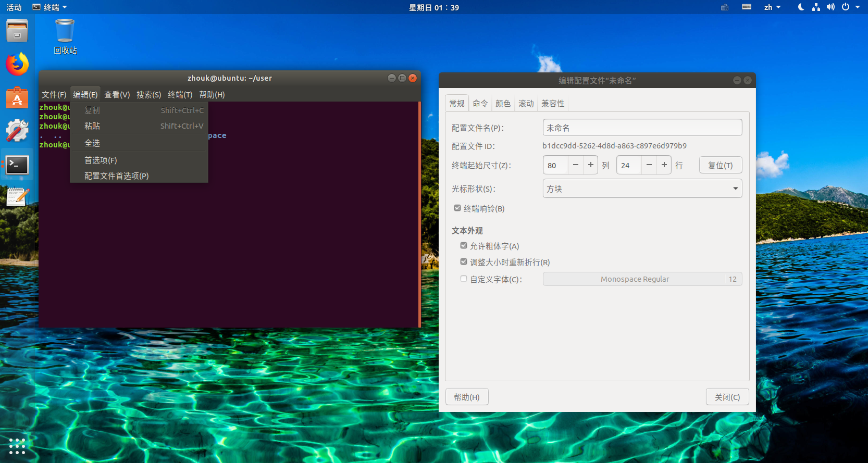This screenshot has height=463, width=868.
Task: Show applications grid button
Action: 17,446
